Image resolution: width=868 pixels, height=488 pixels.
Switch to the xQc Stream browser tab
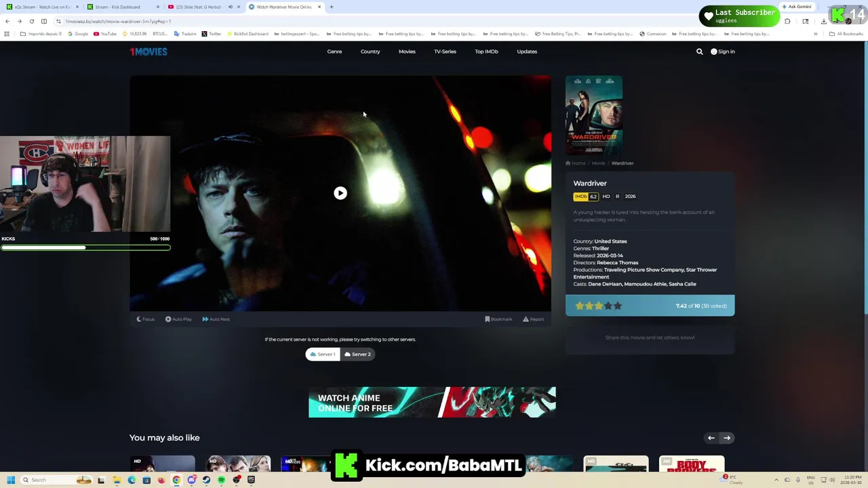click(42, 7)
